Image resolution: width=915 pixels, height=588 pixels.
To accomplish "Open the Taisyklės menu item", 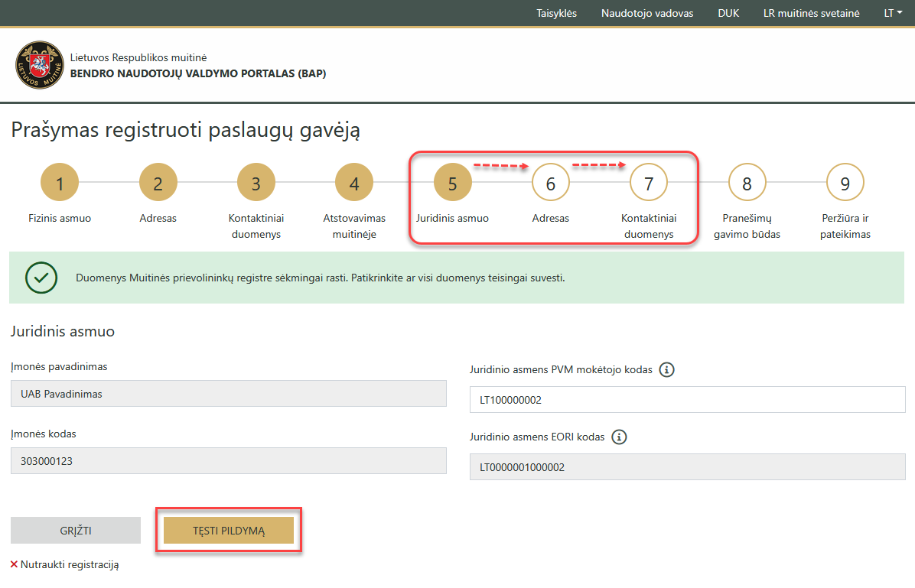I will click(x=557, y=13).
